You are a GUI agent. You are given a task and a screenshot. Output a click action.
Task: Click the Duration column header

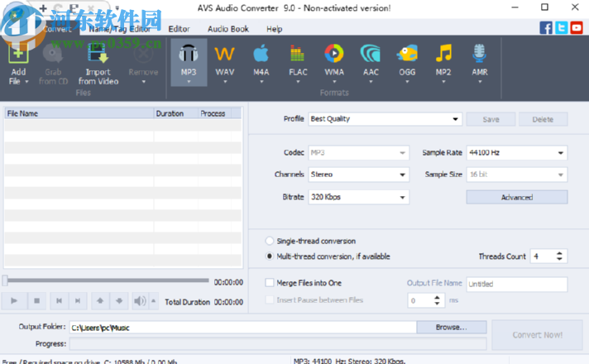176,113
